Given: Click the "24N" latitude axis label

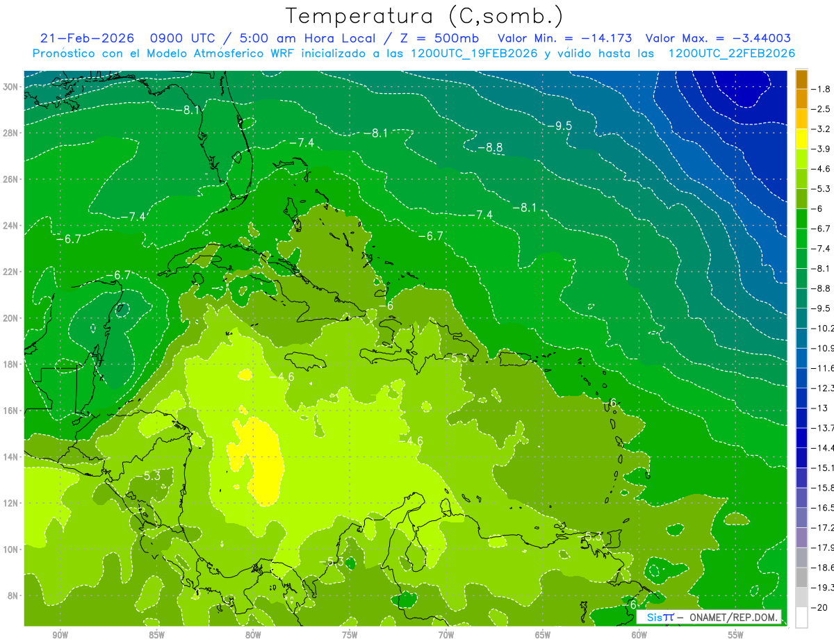Looking at the screenshot, I should point(11,226).
